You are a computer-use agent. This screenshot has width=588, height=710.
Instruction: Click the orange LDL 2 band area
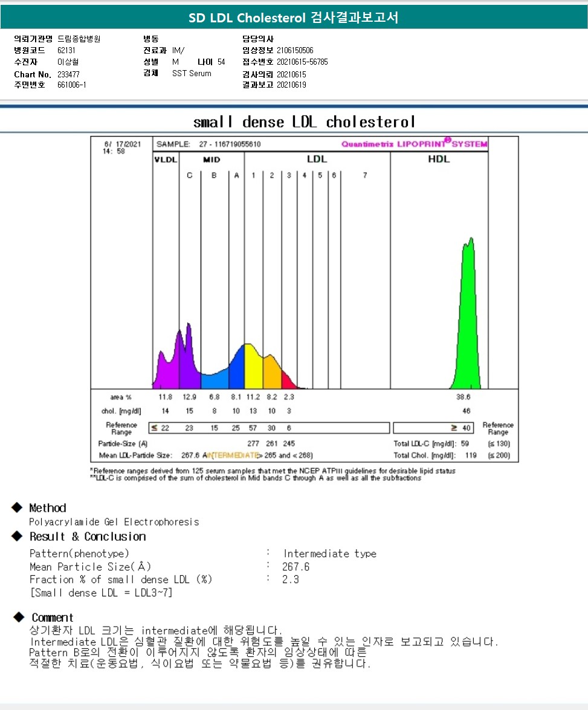273,372
